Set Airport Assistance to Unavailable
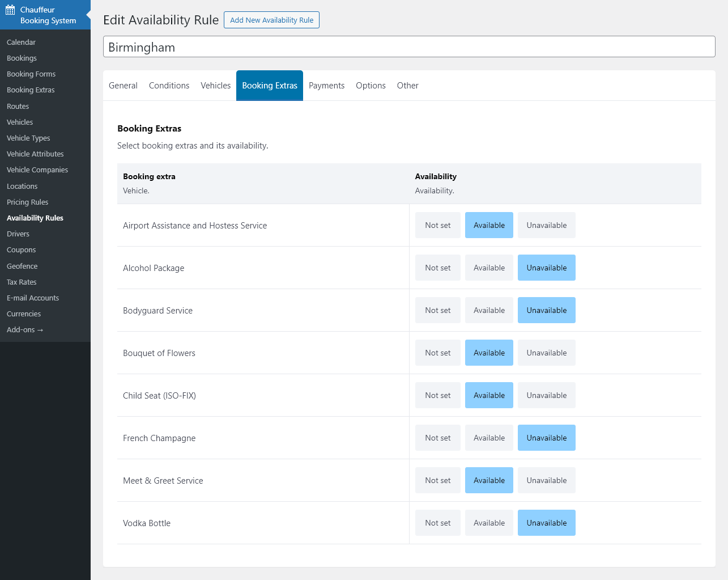 pyautogui.click(x=546, y=225)
